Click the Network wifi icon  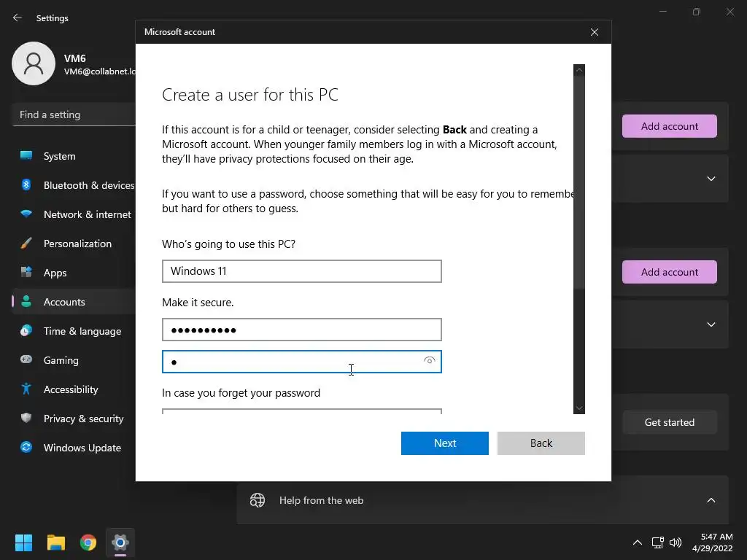[x=26, y=214]
